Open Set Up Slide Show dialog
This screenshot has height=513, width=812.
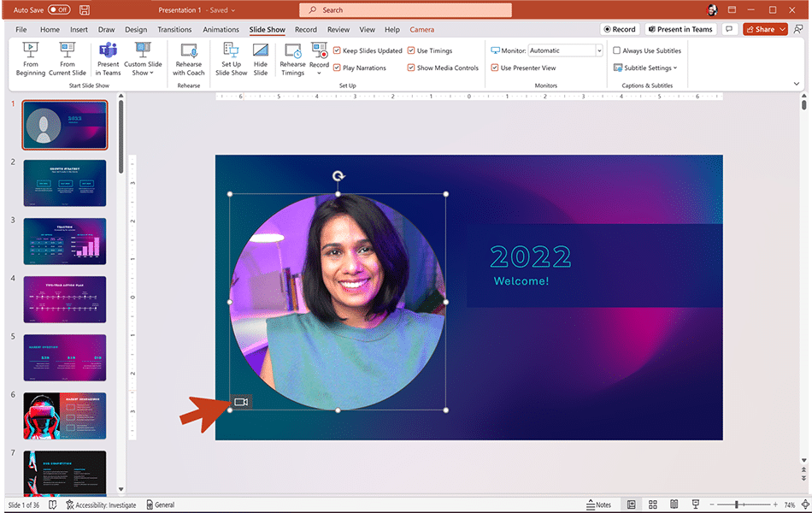[x=231, y=59]
